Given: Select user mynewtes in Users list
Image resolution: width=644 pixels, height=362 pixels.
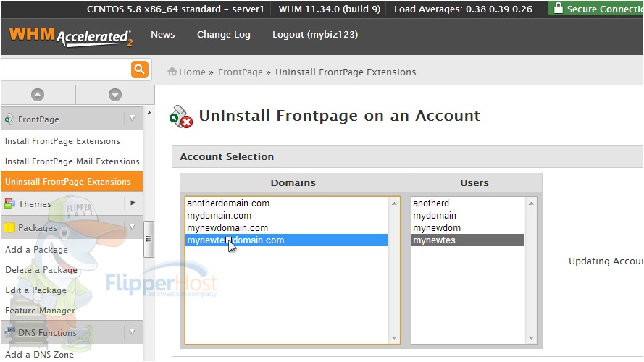Looking at the screenshot, I should click(x=468, y=240).
